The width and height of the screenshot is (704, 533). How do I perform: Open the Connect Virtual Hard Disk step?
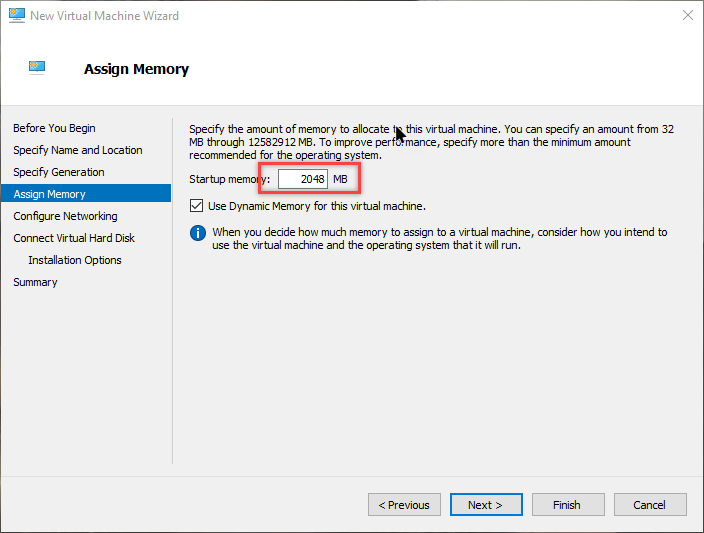click(74, 238)
